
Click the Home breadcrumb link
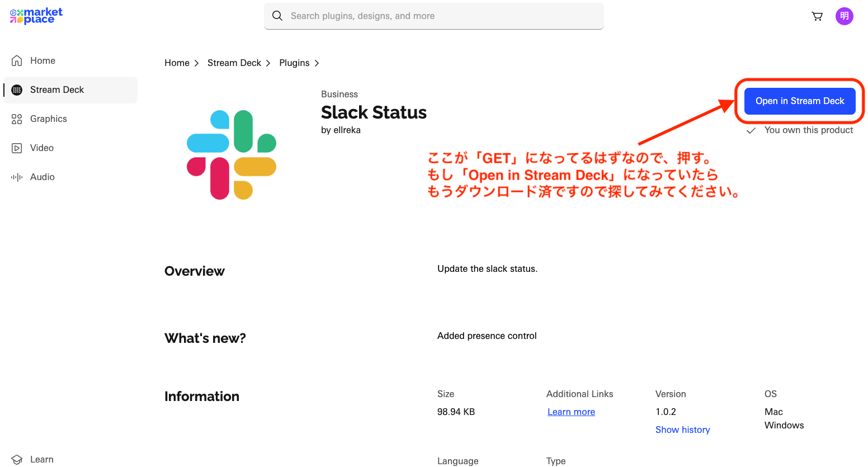(x=177, y=63)
